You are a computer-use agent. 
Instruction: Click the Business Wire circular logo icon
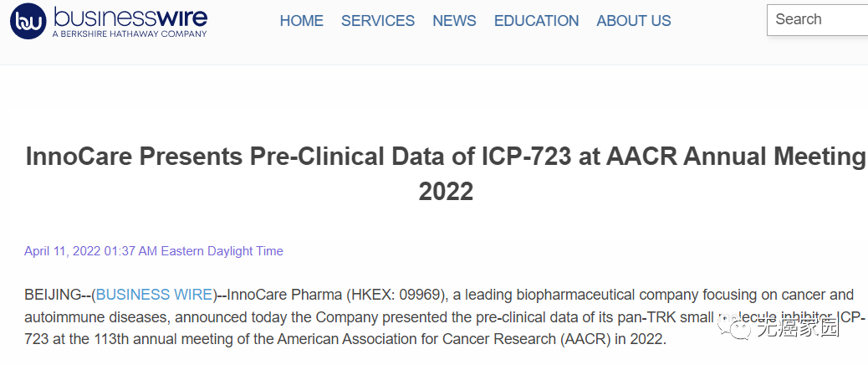[x=28, y=22]
